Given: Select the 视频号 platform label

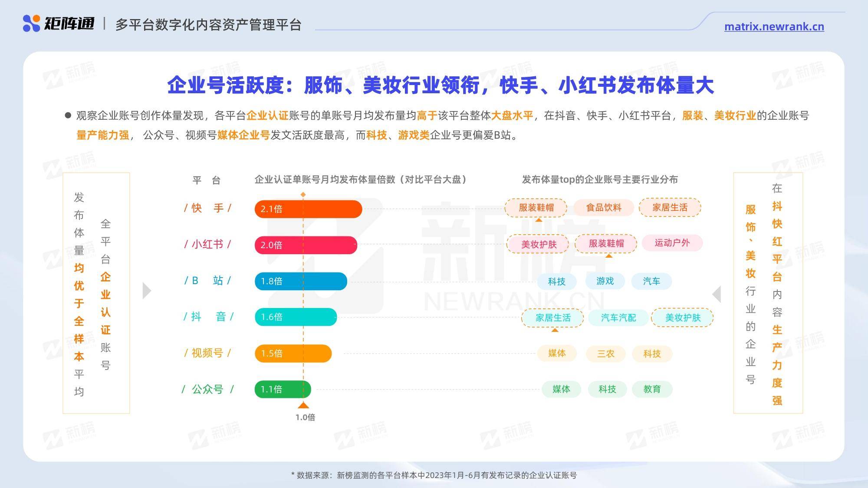Looking at the screenshot, I should click(x=207, y=353).
